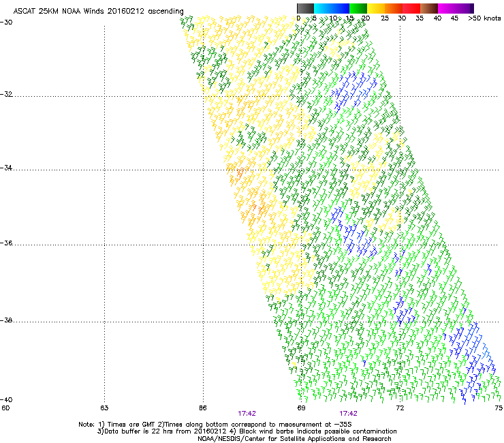This screenshot has width=504, height=443.
Task: Click the longitude label '72'
Action: (x=400, y=408)
